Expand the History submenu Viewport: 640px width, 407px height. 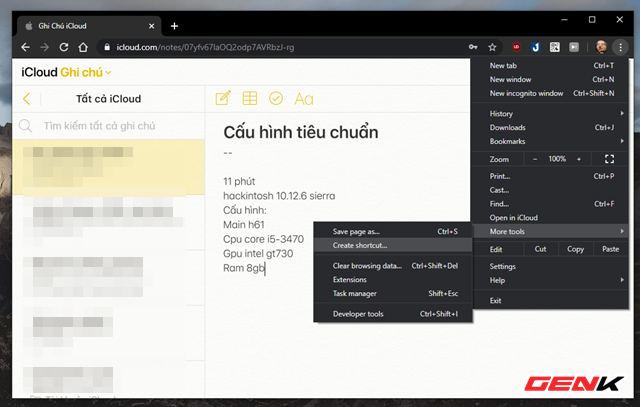click(x=549, y=113)
